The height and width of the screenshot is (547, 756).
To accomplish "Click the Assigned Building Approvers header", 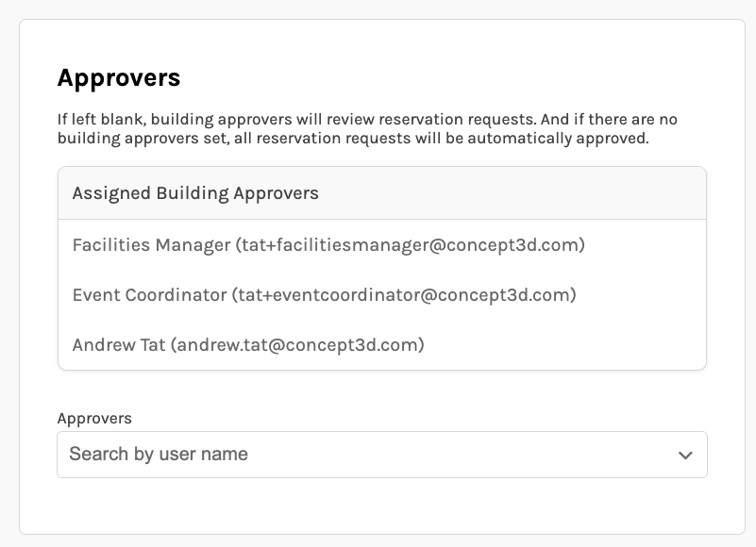I will pos(195,193).
